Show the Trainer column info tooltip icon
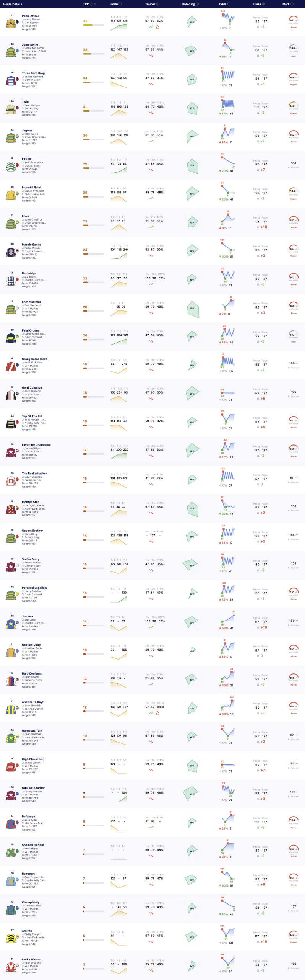The image size is (305, 980). click(158, 4)
